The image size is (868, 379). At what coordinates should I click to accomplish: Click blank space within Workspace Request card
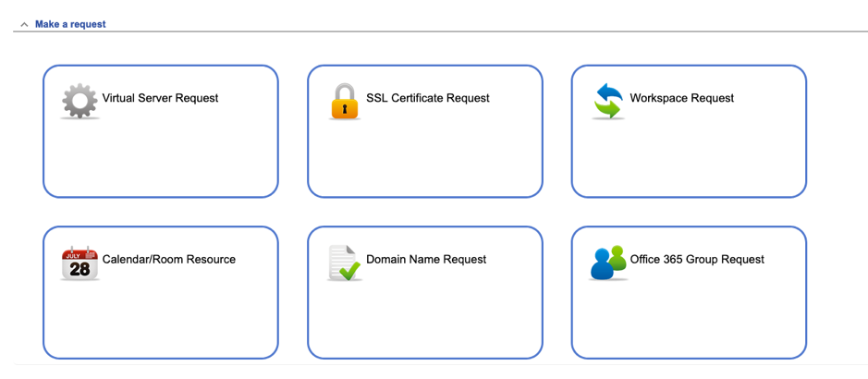click(688, 157)
